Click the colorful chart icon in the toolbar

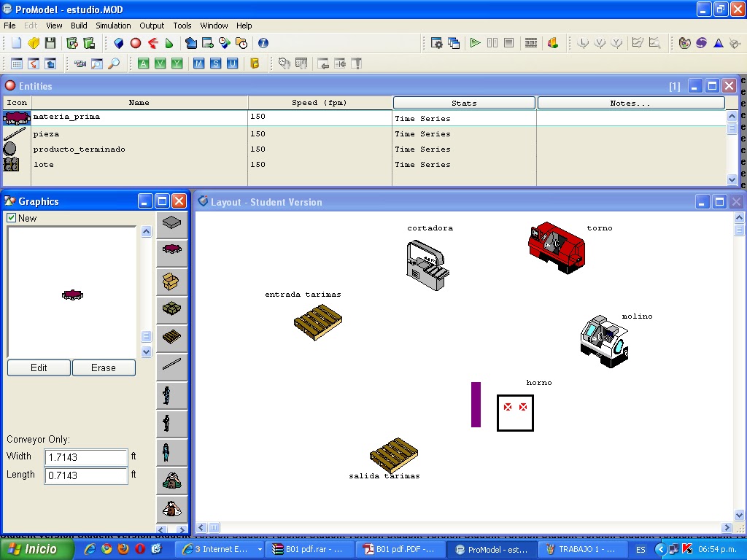[x=551, y=42]
